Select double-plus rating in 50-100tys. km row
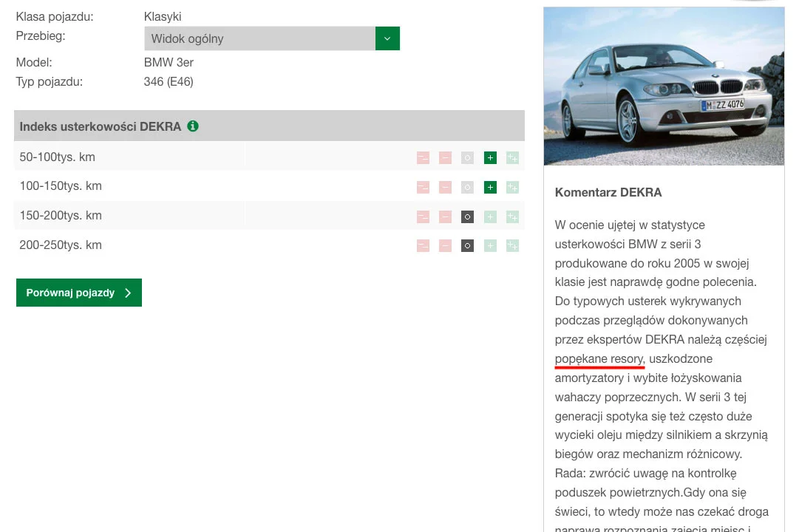The image size is (799, 532). tap(513, 158)
